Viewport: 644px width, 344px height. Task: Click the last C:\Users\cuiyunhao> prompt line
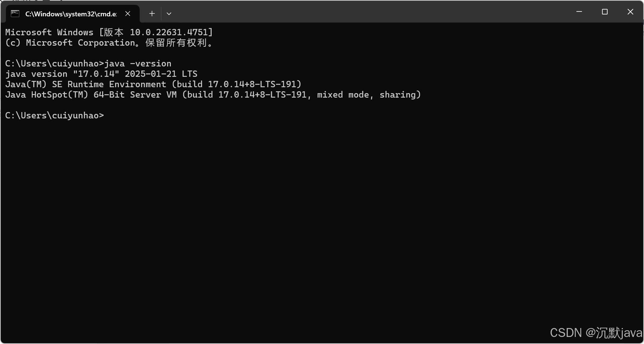click(55, 115)
